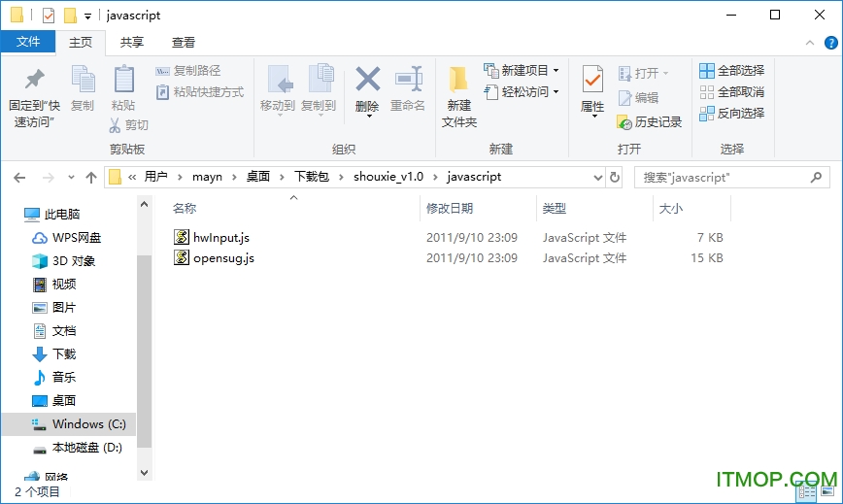Click Invert Selection (反向选择)
Image resolution: width=843 pixels, height=504 pixels.
[731, 114]
